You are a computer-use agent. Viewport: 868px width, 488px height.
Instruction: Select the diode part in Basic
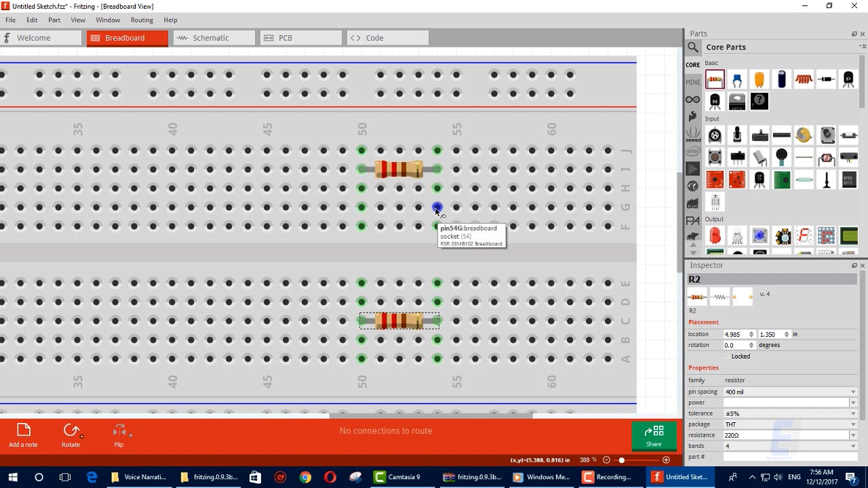(x=826, y=79)
